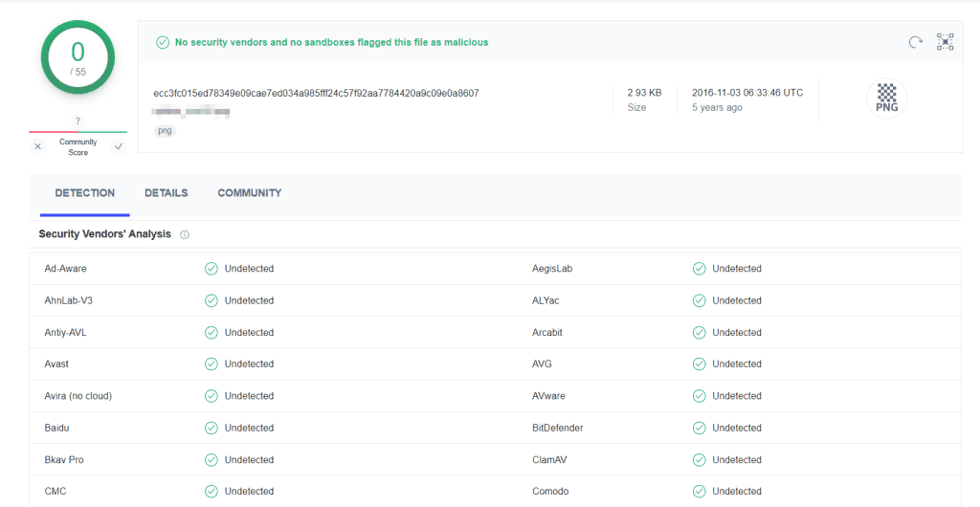Click the AhnLab-V3 vendor name
The height and width of the screenshot is (507, 980).
[69, 300]
